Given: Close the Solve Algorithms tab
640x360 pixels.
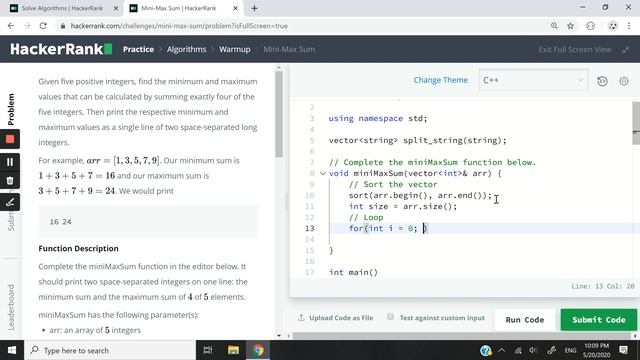Looking at the screenshot, I should pyautogui.click(x=116, y=8).
